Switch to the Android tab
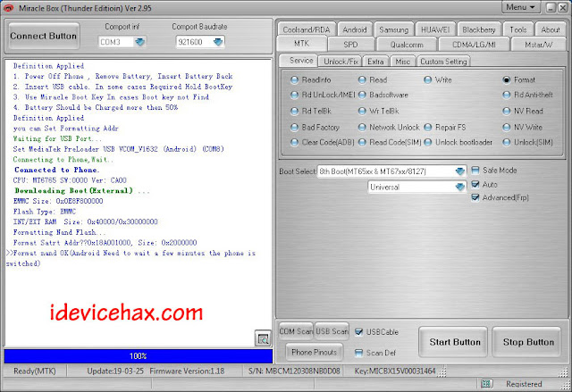 [x=355, y=29]
